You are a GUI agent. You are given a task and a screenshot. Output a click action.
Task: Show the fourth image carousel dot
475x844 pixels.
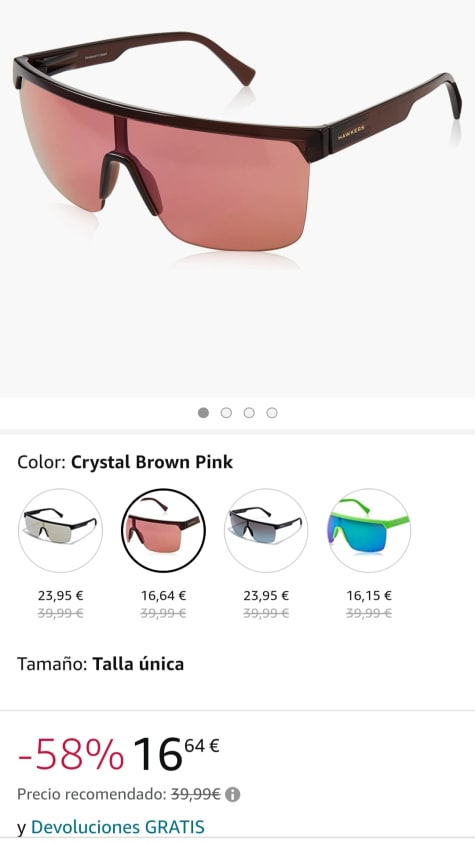point(272,413)
